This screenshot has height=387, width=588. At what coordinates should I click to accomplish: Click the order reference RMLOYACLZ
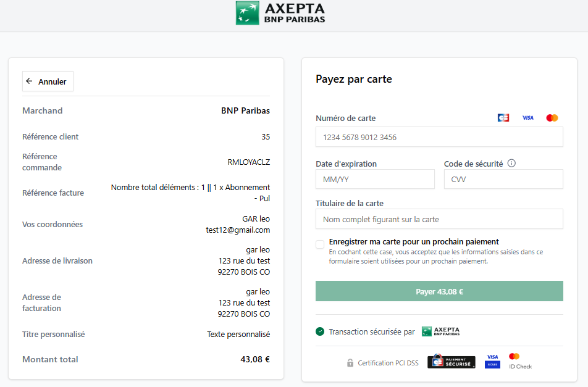pos(249,162)
